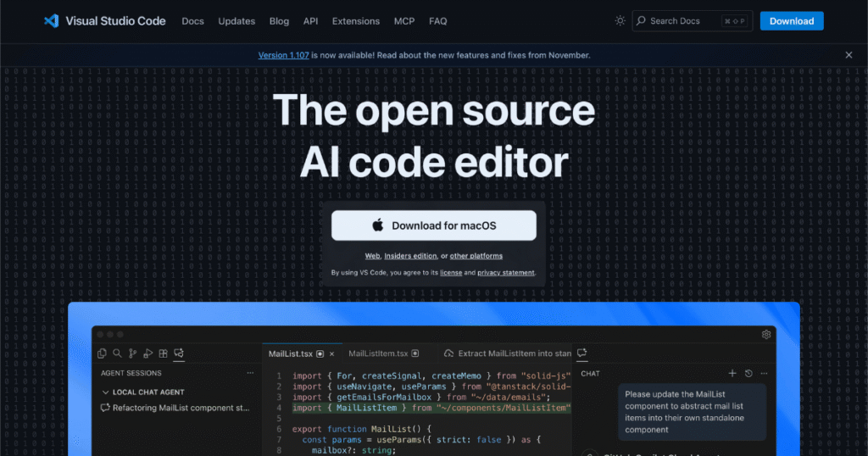
Task: Open the Version 1.107 link
Action: click(x=283, y=55)
